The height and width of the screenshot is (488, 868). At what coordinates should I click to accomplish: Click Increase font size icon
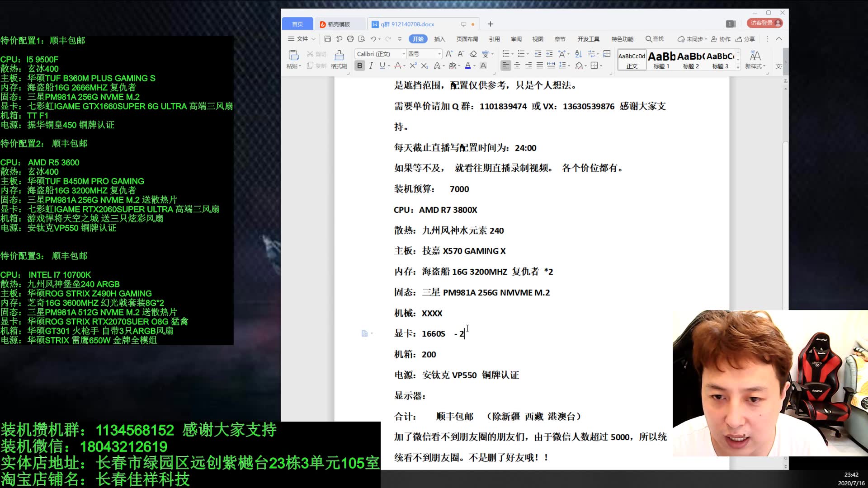tap(449, 54)
